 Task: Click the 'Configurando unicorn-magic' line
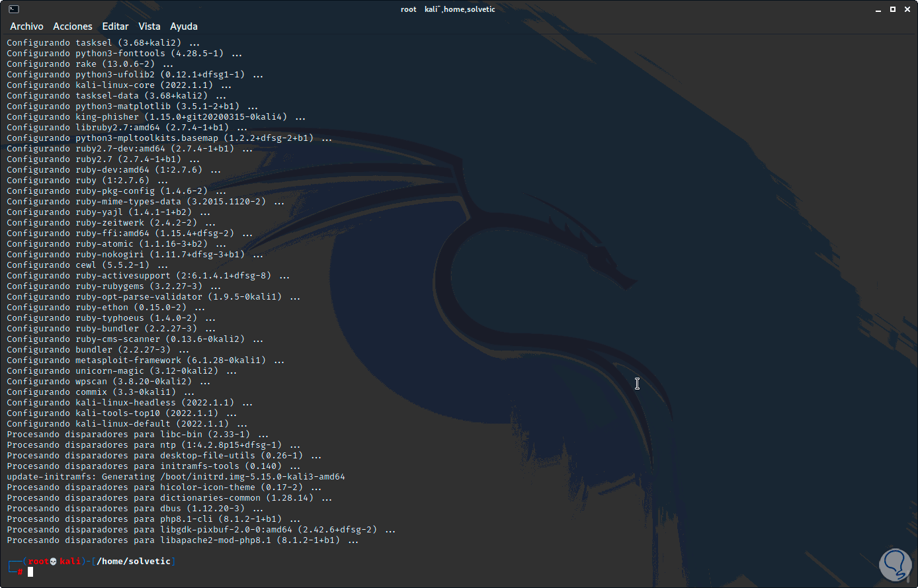tap(122, 371)
